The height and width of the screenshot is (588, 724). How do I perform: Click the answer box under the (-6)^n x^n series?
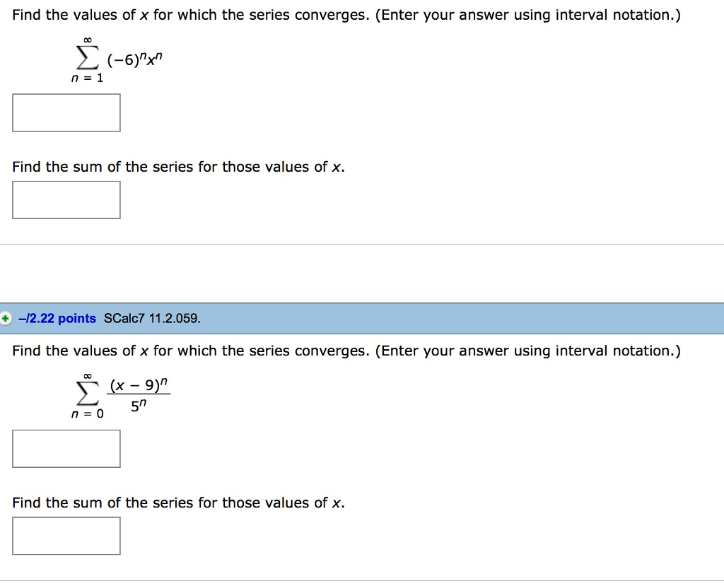[66, 113]
